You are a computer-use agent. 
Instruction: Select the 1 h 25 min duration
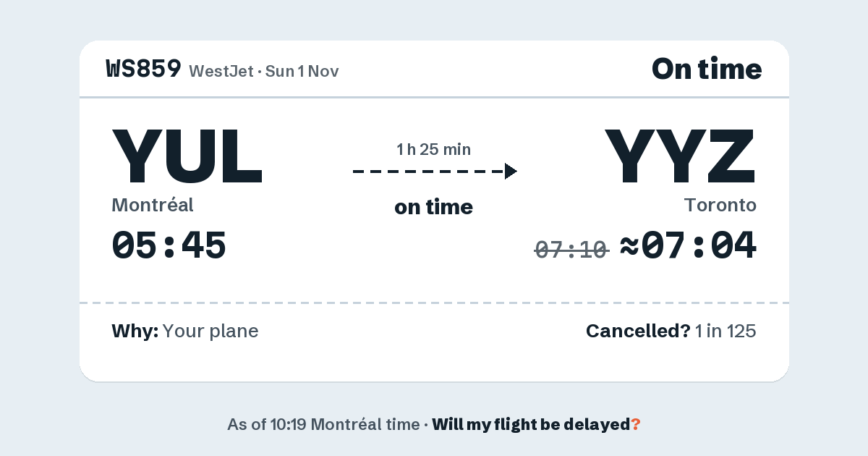point(434,150)
